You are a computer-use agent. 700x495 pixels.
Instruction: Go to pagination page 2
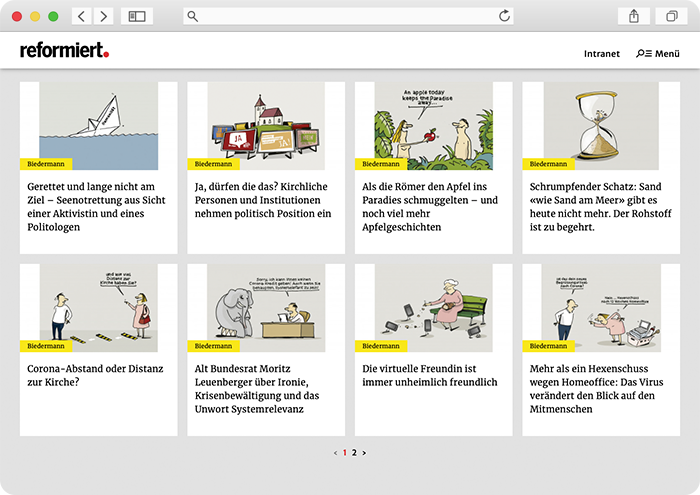[354, 453]
